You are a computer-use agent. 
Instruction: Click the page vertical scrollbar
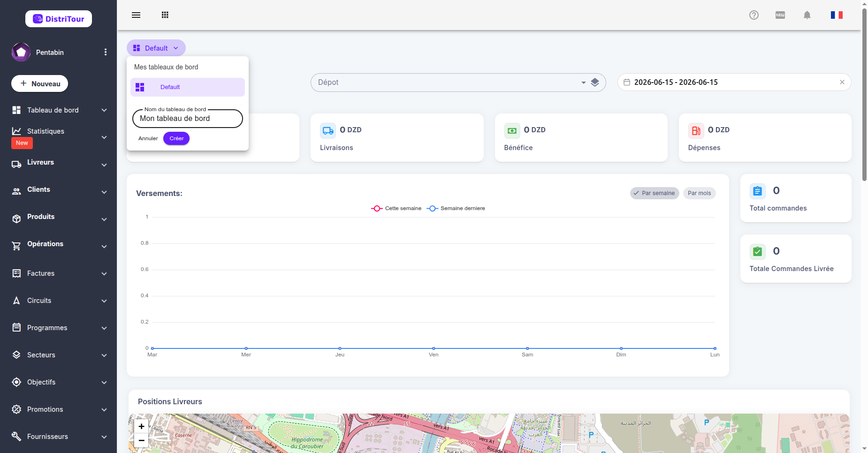(x=864, y=94)
